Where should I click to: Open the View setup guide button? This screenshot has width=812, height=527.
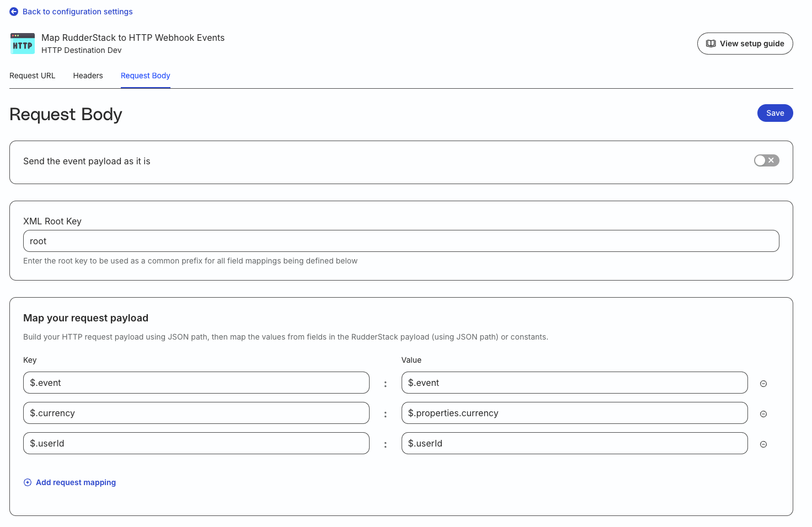tap(745, 44)
